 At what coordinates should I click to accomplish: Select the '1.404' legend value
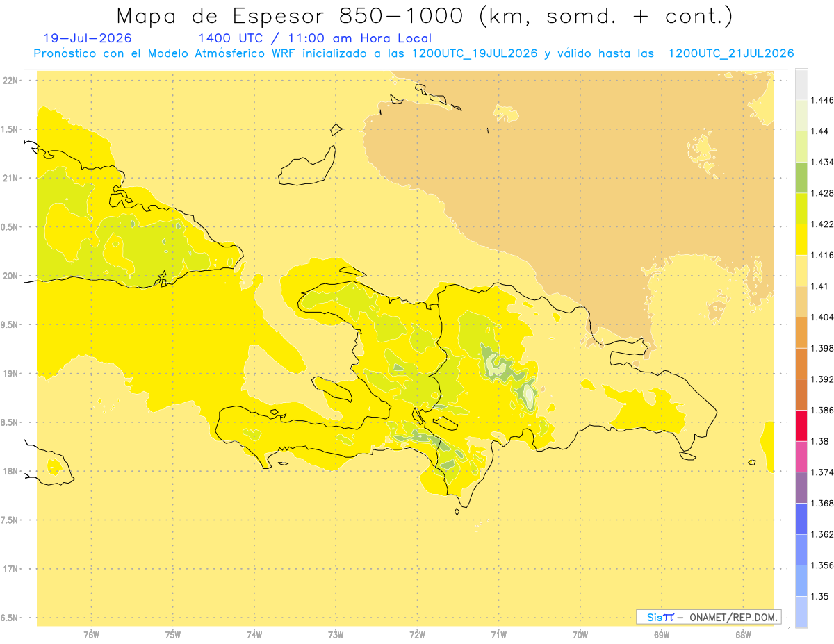click(822, 317)
